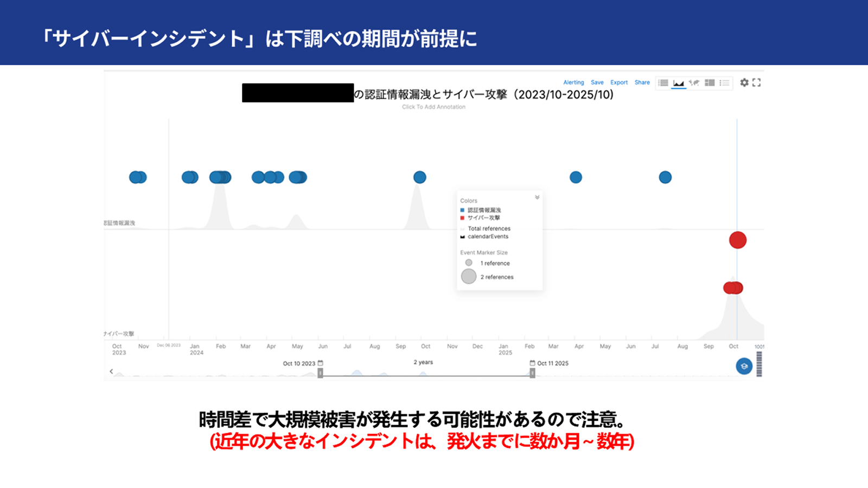Select the blue marker cluster near Feb 2024

[x=220, y=177]
